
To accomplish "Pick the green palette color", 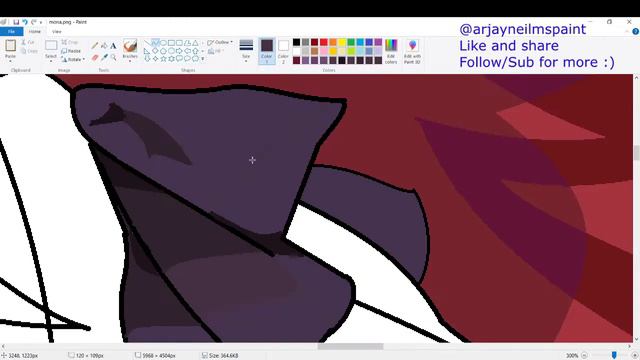I will coord(351,42).
